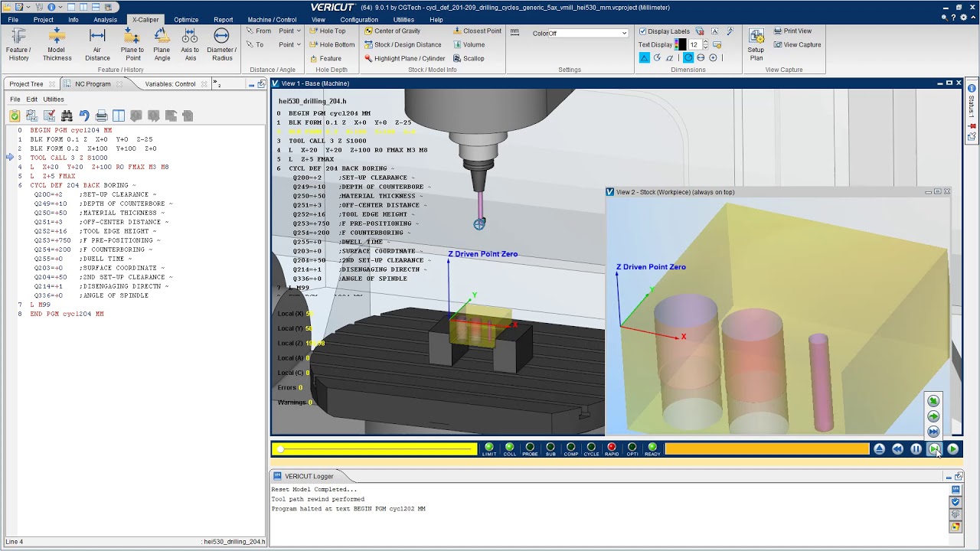
Task: Toggle the triangle dimension button
Action: (x=645, y=58)
